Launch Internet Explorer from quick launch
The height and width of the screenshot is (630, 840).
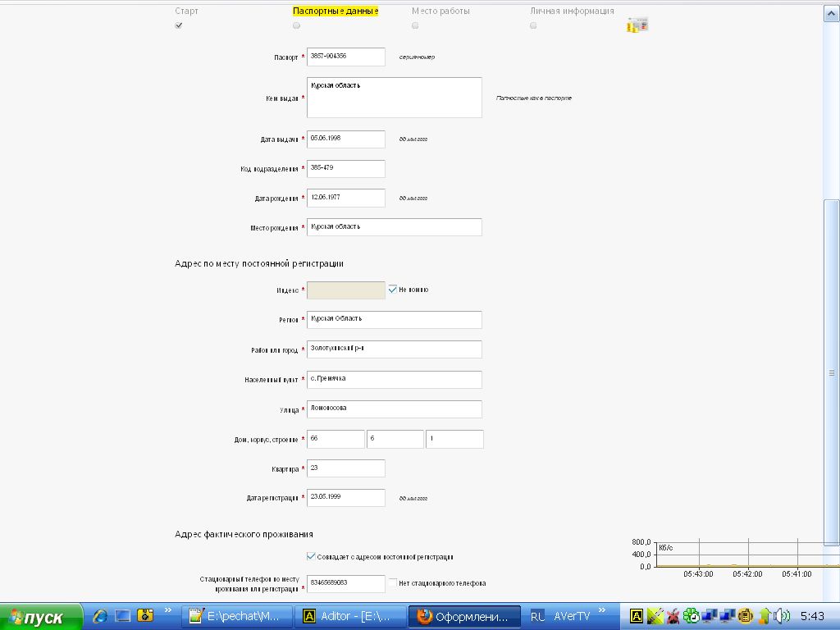pyautogui.click(x=100, y=615)
